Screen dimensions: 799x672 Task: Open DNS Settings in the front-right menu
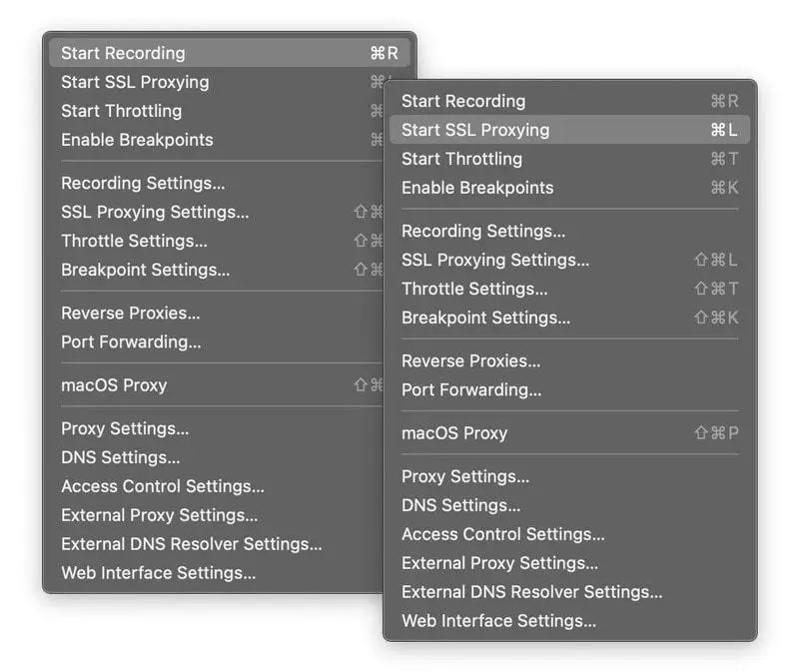[x=460, y=505]
